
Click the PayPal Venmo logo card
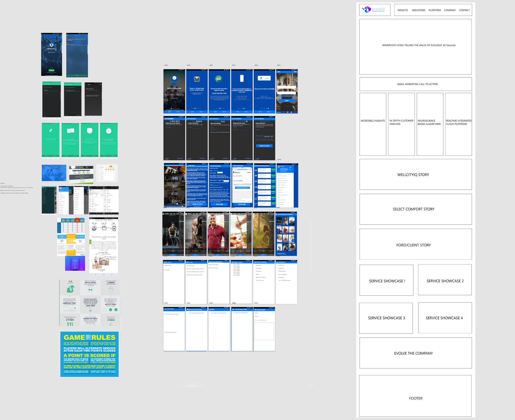(264, 78)
